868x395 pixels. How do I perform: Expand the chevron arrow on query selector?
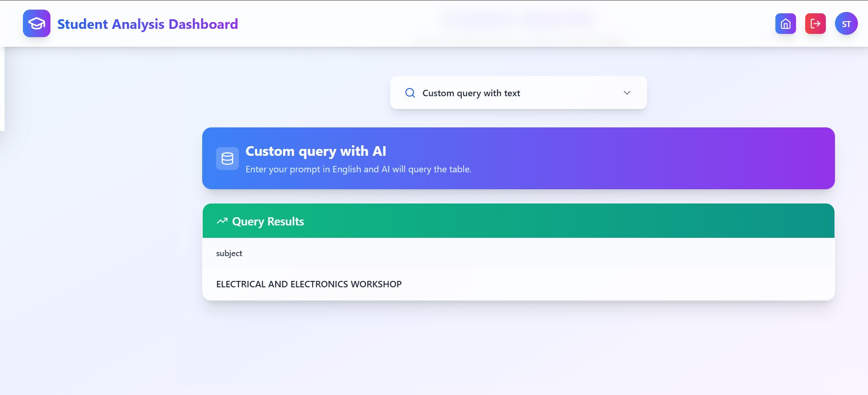627,93
